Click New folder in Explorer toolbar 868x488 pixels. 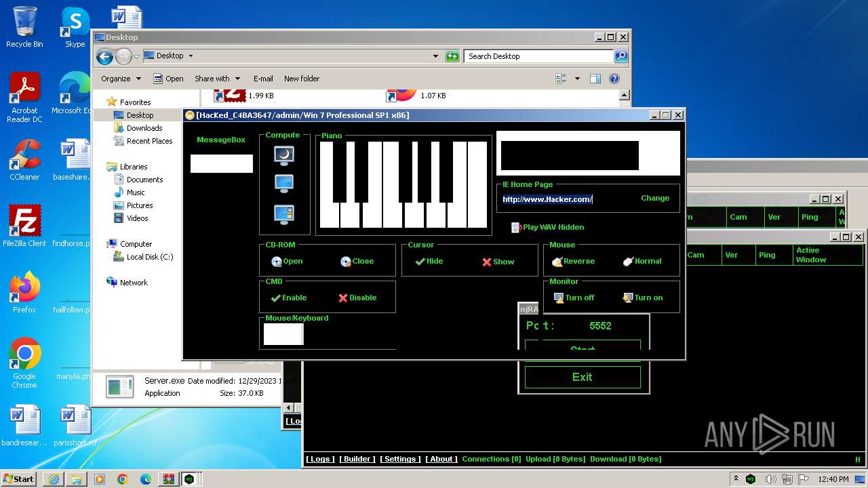click(302, 79)
